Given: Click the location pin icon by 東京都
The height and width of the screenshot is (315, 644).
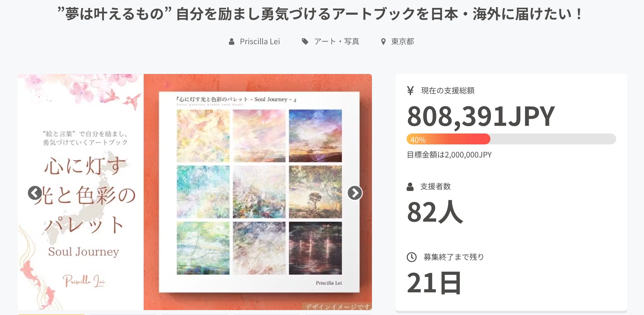Looking at the screenshot, I should coord(383,41).
